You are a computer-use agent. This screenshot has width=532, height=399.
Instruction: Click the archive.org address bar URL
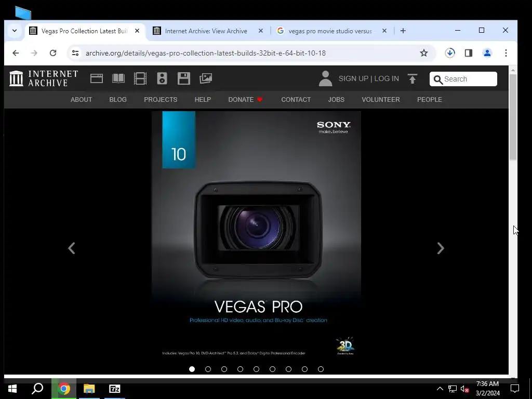click(x=206, y=54)
